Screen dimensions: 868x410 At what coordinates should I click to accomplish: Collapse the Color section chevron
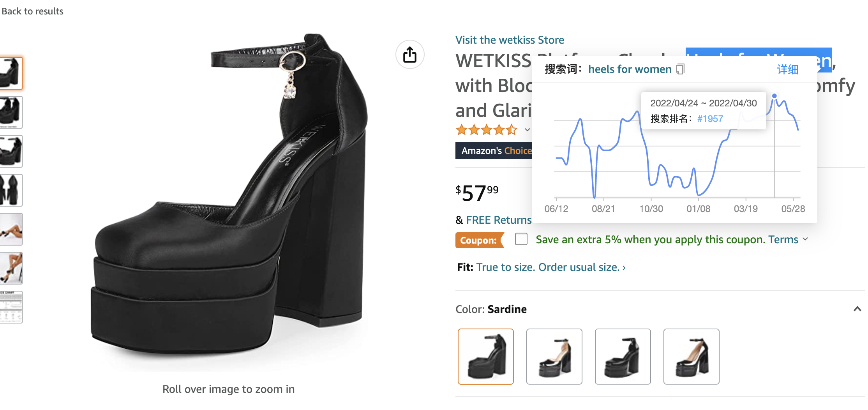tap(857, 309)
